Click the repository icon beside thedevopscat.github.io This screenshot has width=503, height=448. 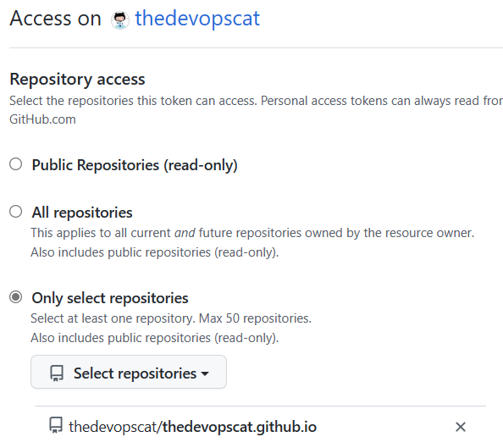click(56, 425)
